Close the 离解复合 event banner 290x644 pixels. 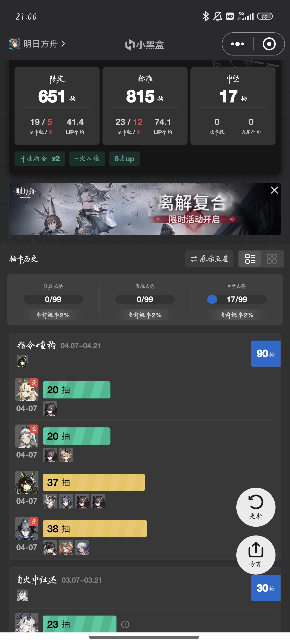274,190
